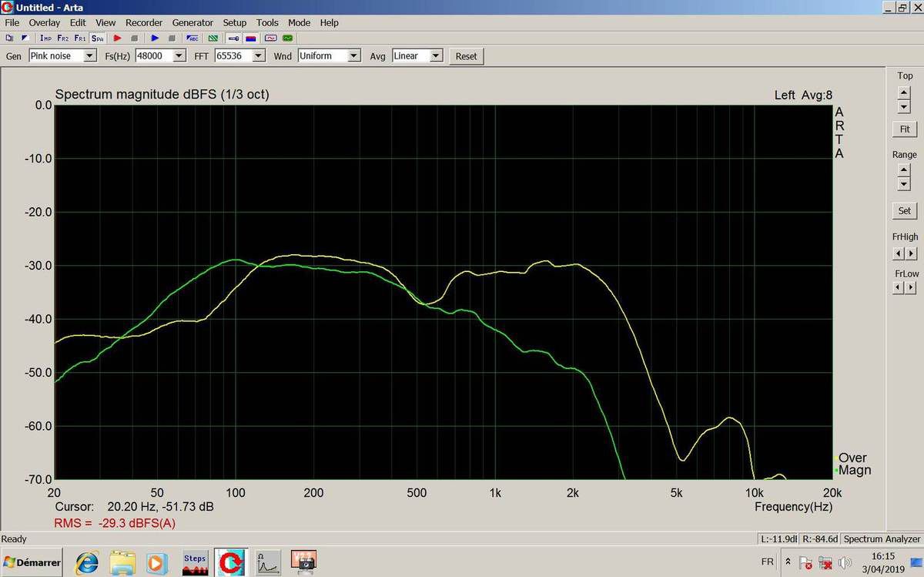Click the L: input level status readout
The image size is (924, 577).
point(778,539)
